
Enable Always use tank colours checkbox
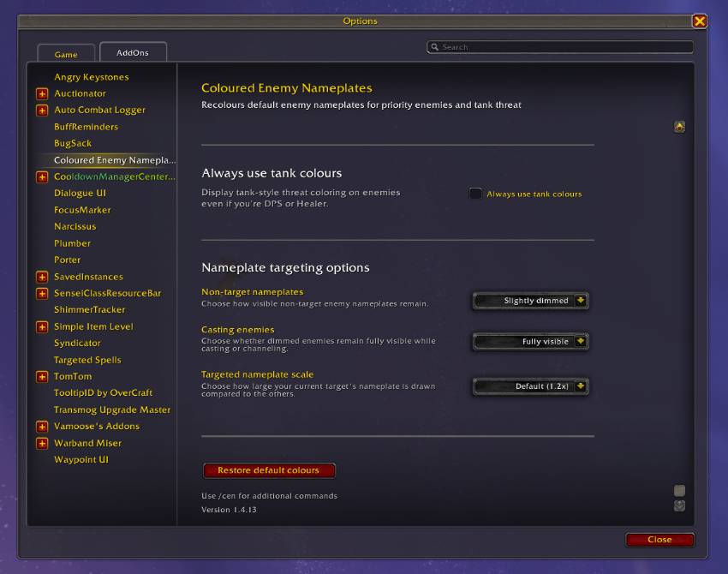[x=475, y=194]
